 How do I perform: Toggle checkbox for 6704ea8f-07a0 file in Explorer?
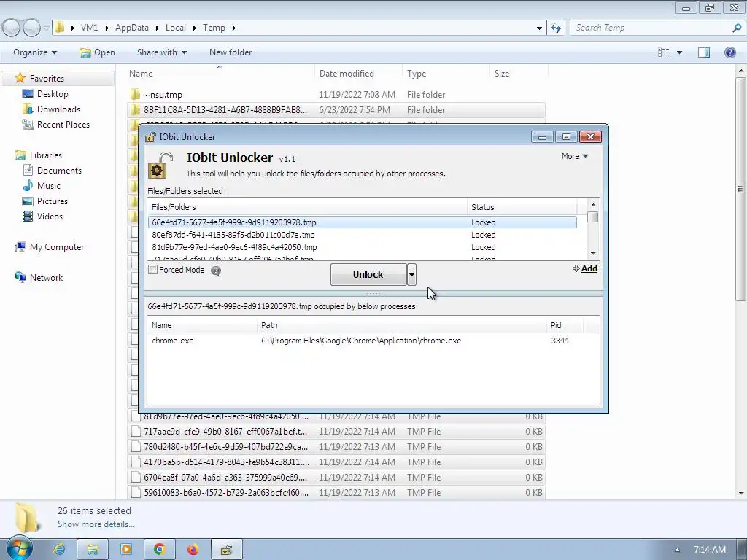point(136,477)
